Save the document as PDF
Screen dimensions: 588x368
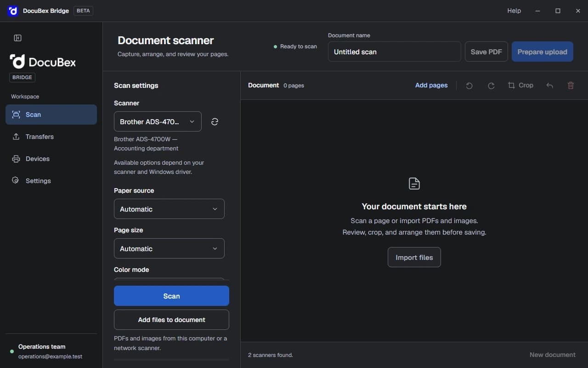click(x=486, y=52)
